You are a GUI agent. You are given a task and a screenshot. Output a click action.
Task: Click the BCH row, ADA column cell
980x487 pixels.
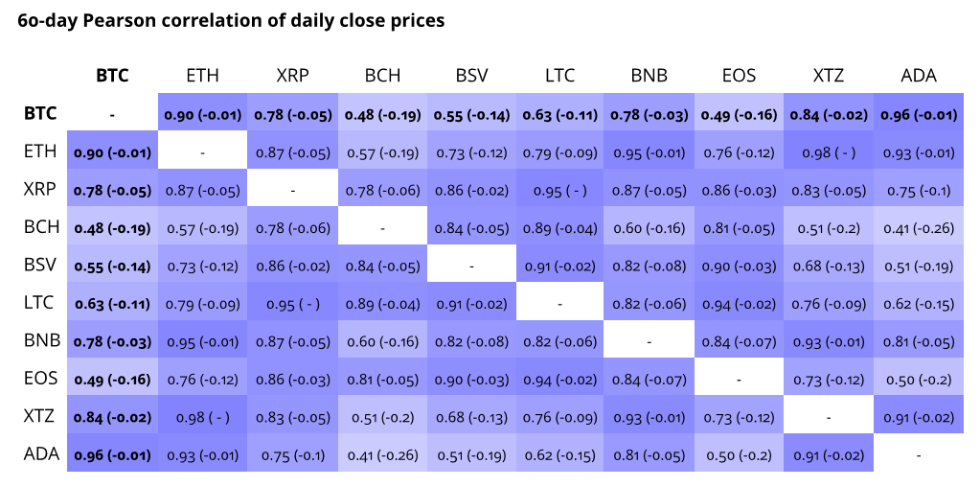[919, 228]
